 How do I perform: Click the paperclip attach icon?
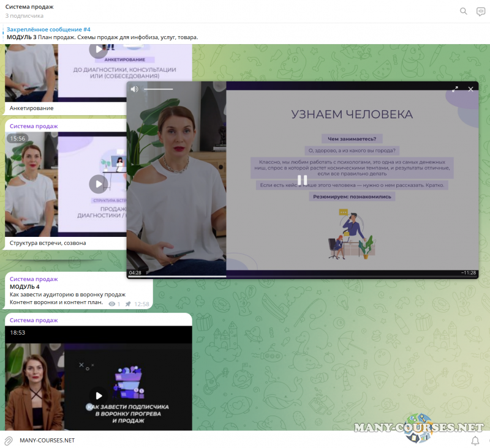[x=9, y=440]
